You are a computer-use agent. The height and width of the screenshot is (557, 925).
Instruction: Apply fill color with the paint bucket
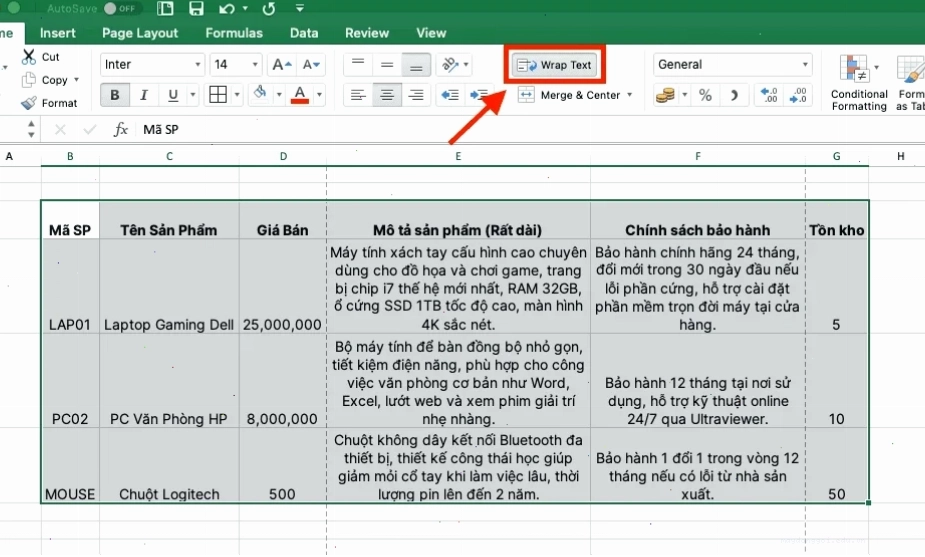click(x=260, y=94)
